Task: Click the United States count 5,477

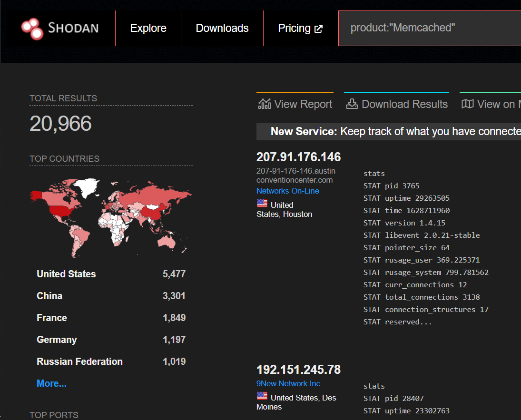Action: click(x=174, y=274)
